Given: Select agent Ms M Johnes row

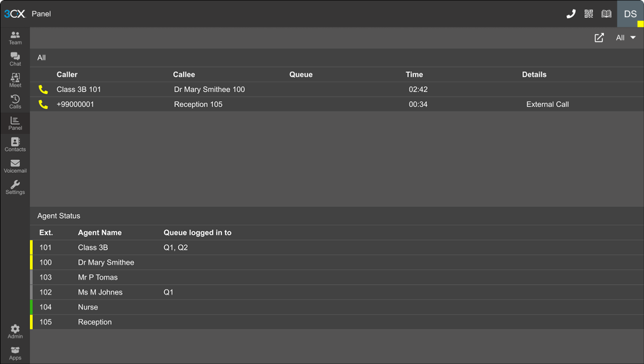Looking at the screenshot, I should click(100, 292).
